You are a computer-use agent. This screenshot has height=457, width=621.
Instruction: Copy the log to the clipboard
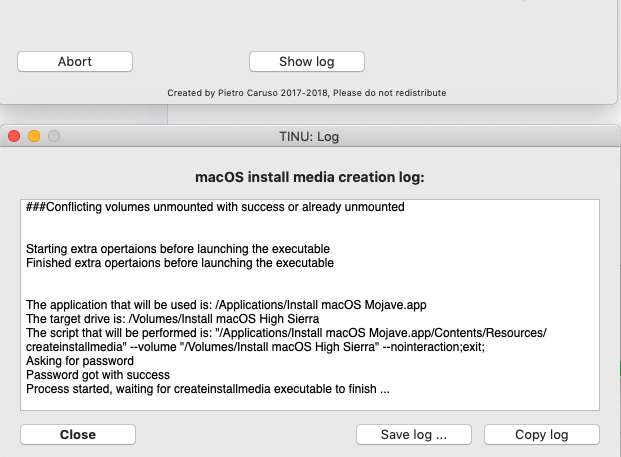coord(541,434)
